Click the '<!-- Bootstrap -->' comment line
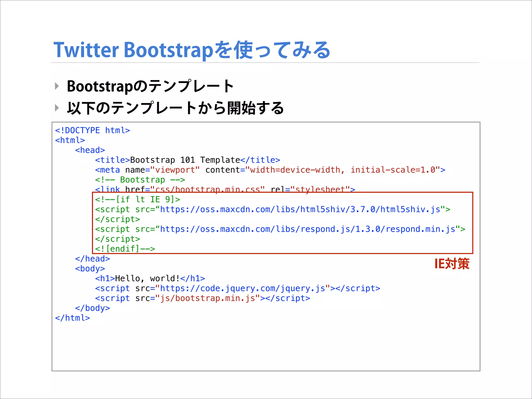This screenshot has height=399, width=532. pos(140,179)
